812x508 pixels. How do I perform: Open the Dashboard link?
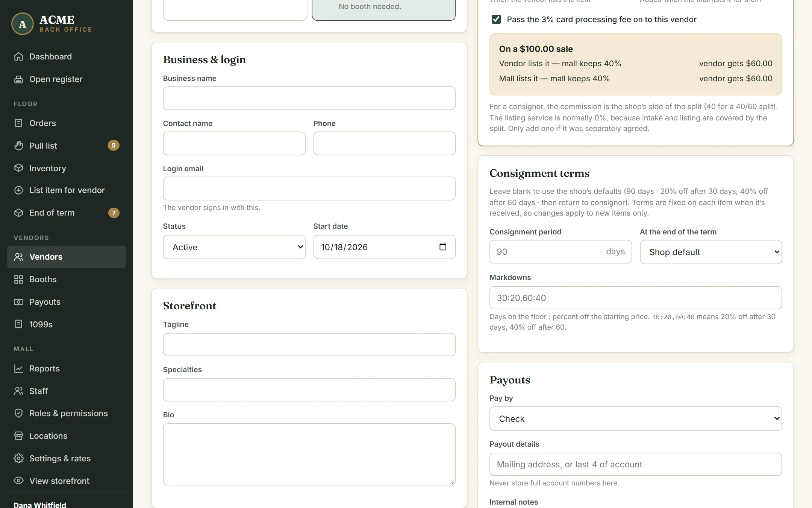tap(67, 56)
